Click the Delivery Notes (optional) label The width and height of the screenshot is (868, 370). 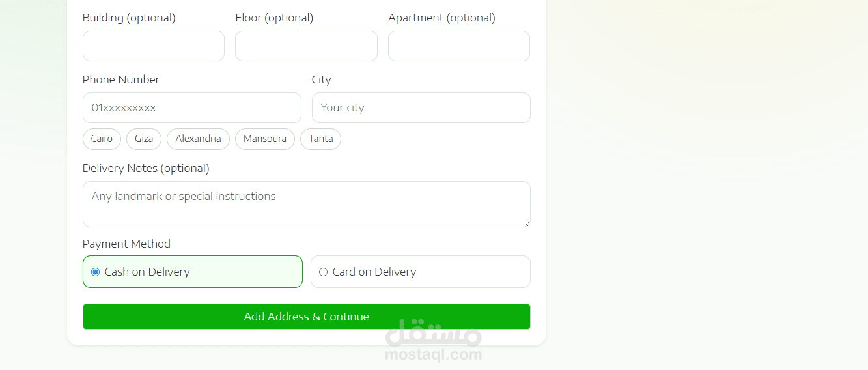tap(146, 168)
